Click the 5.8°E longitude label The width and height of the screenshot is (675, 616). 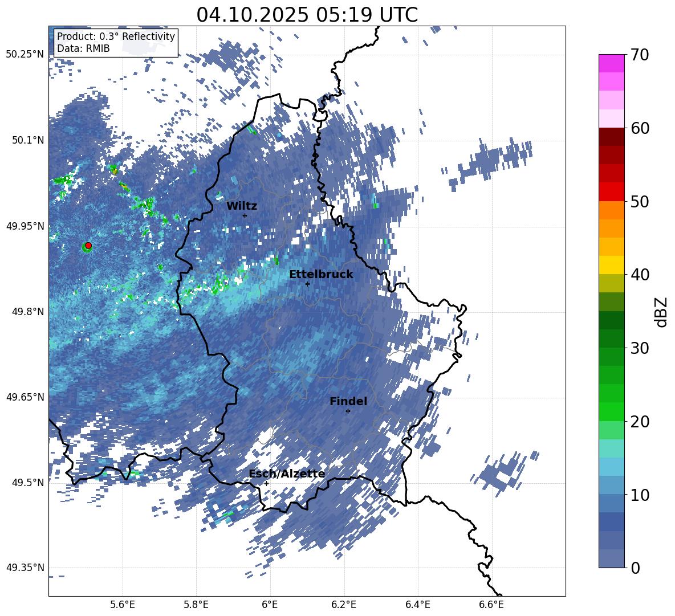(196, 605)
